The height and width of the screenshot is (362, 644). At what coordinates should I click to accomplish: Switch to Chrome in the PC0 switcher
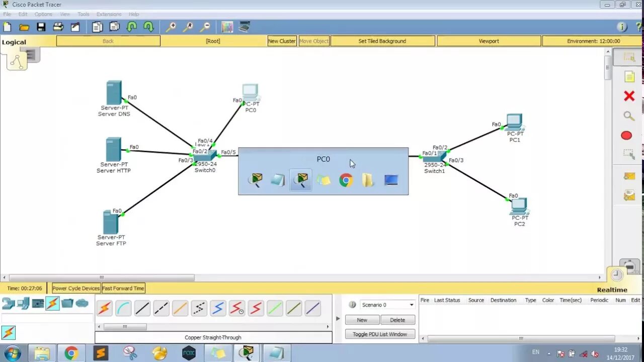pyautogui.click(x=346, y=180)
